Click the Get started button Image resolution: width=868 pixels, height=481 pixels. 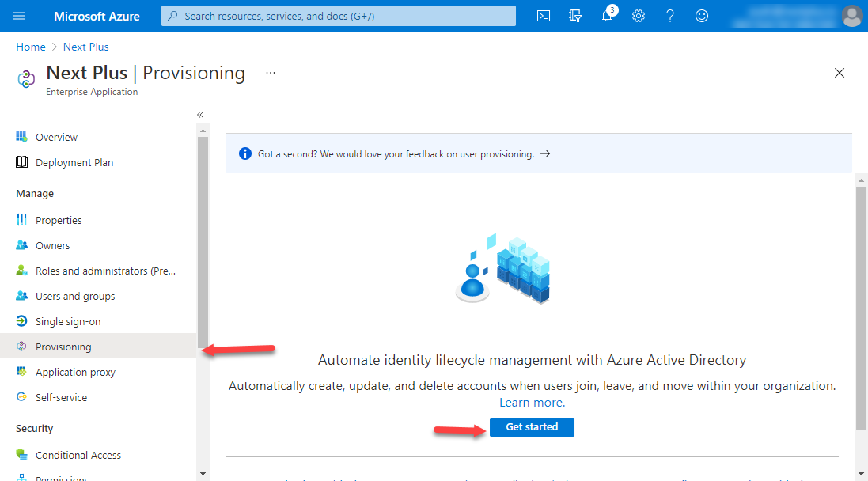tap(532, 426)
